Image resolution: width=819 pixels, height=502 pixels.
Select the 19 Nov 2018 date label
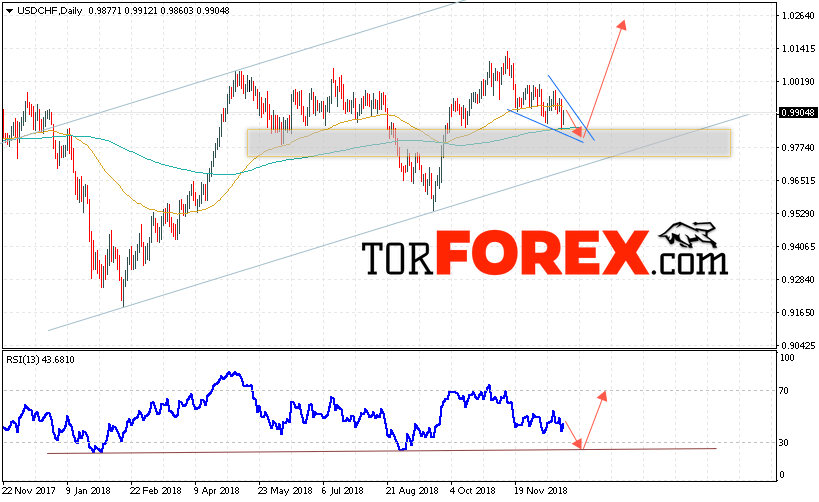pos(541,491)
